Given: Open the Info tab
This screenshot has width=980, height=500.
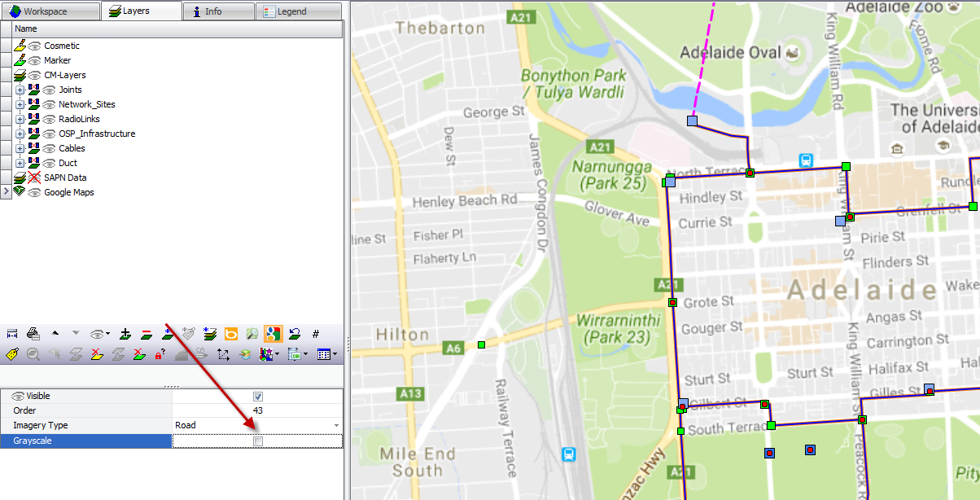Looking at the screenshot, I should (x=218, y=11).
